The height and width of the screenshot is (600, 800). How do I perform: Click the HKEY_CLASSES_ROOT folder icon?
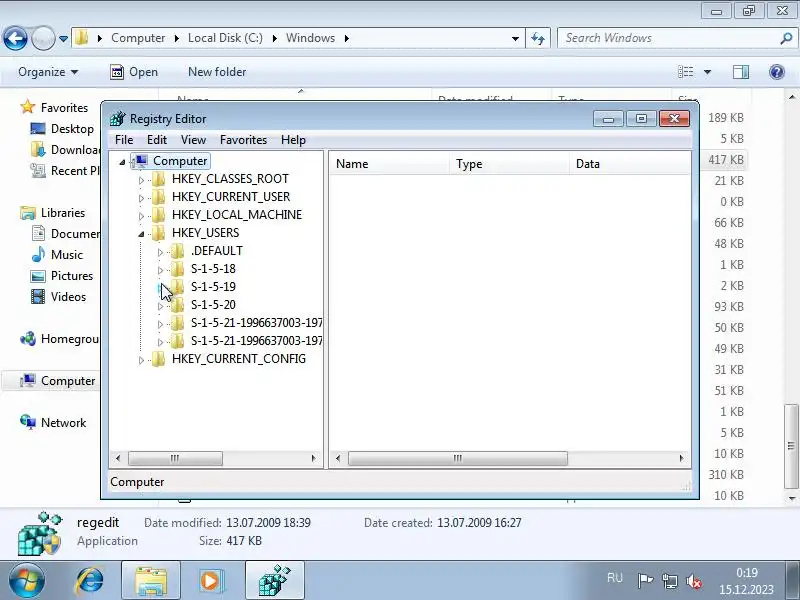(159, 179)
